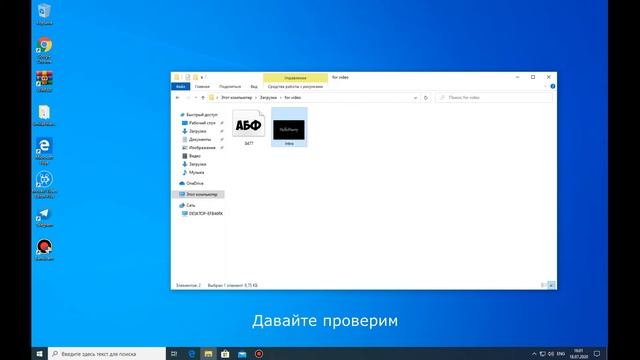
Task: Switch to the Главная ribbon tab
Action: coord(202,87)
